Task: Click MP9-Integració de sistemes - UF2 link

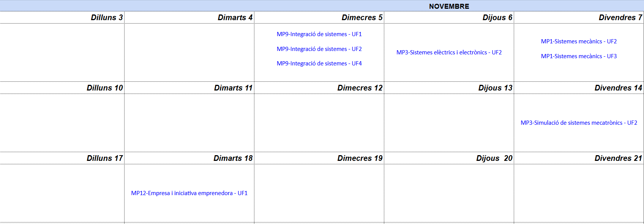Action: tap(319, 49)
